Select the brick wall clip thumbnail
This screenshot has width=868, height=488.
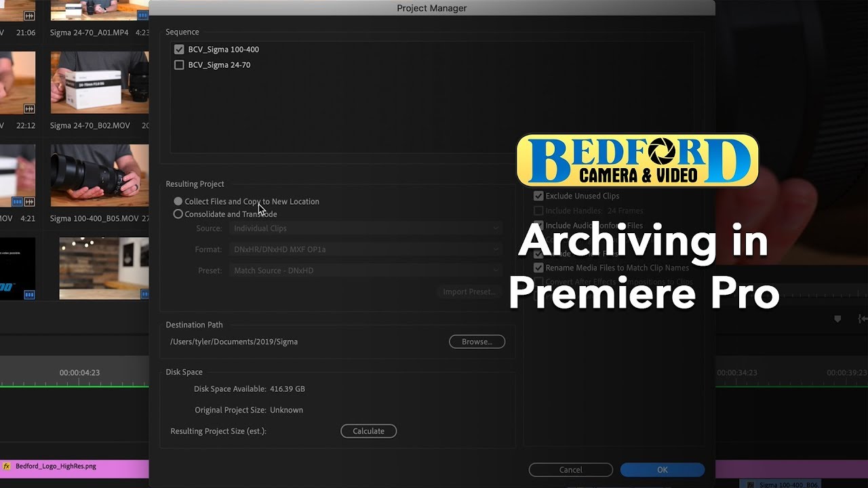click(x=104, y=268)
